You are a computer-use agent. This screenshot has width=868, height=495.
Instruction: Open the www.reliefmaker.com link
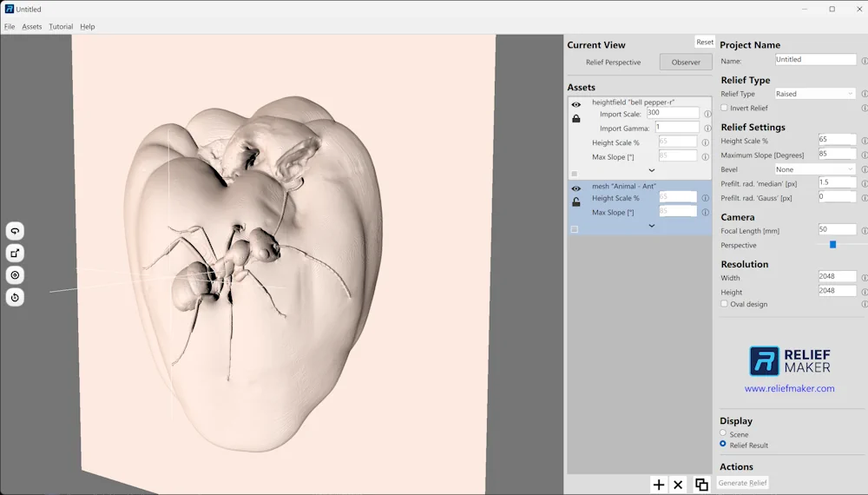point(789,388)
